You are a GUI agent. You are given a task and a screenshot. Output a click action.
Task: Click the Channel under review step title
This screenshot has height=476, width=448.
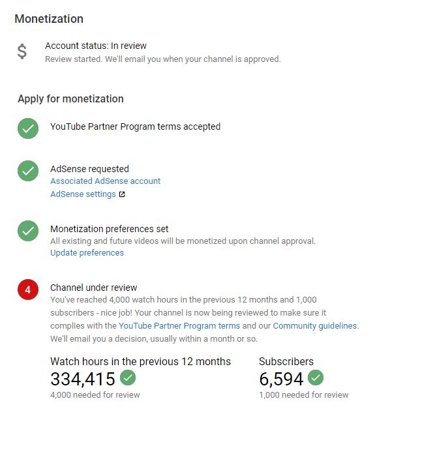click(93, 288)
